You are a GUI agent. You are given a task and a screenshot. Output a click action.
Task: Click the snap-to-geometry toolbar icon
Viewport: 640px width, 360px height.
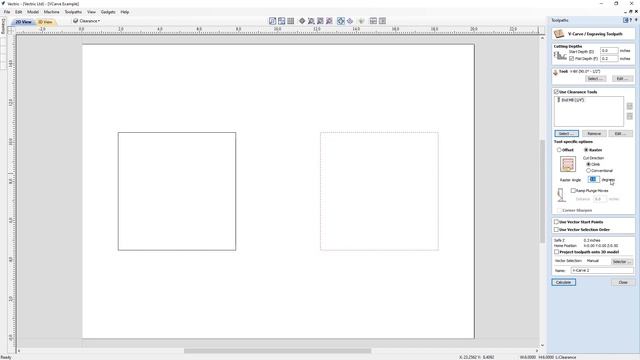(x=272, y=21)
